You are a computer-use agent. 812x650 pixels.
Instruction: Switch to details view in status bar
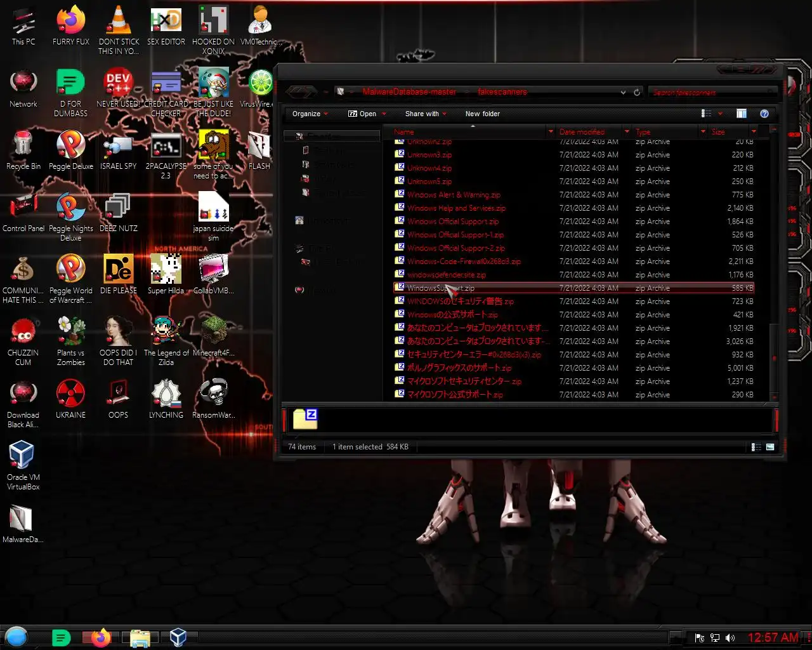pyautogui.click(x=756, y=447)
